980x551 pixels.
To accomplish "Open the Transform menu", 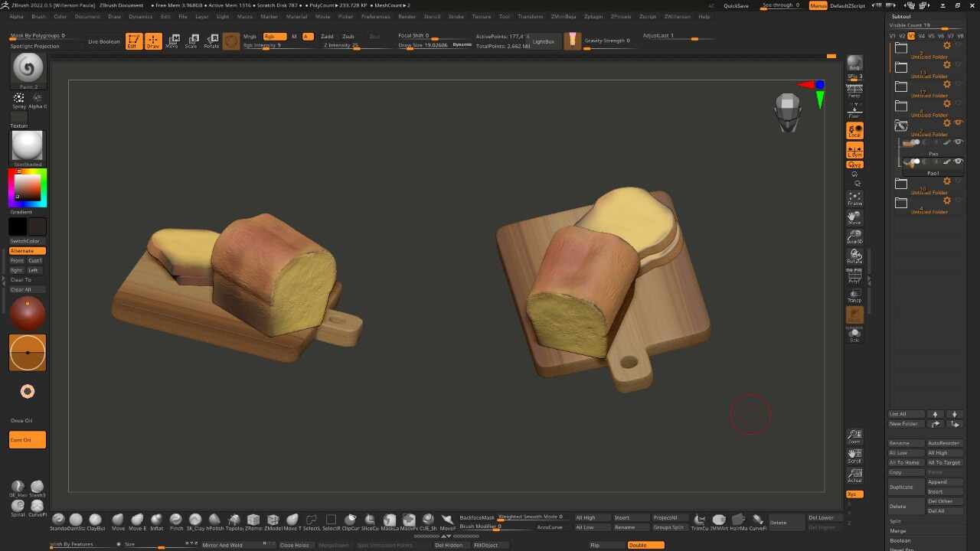I will (530, 16).
